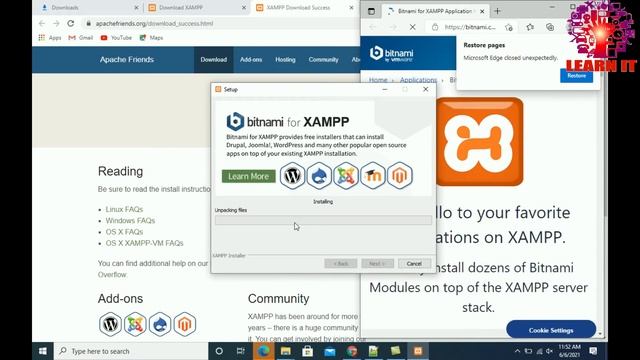
Task: Open Download menu on Apache Friends
Action: pos(213,60)
